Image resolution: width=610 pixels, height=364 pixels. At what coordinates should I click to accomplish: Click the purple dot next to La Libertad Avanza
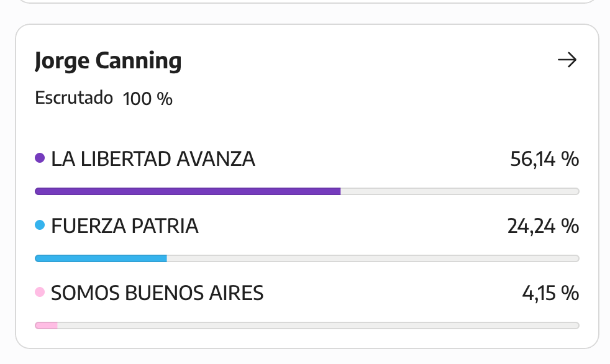click(x=40, y=158)
